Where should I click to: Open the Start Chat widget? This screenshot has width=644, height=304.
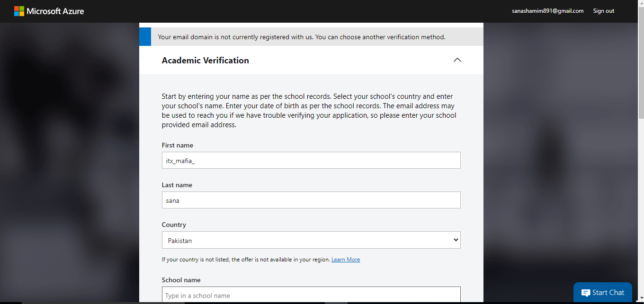tap(602, 292)
